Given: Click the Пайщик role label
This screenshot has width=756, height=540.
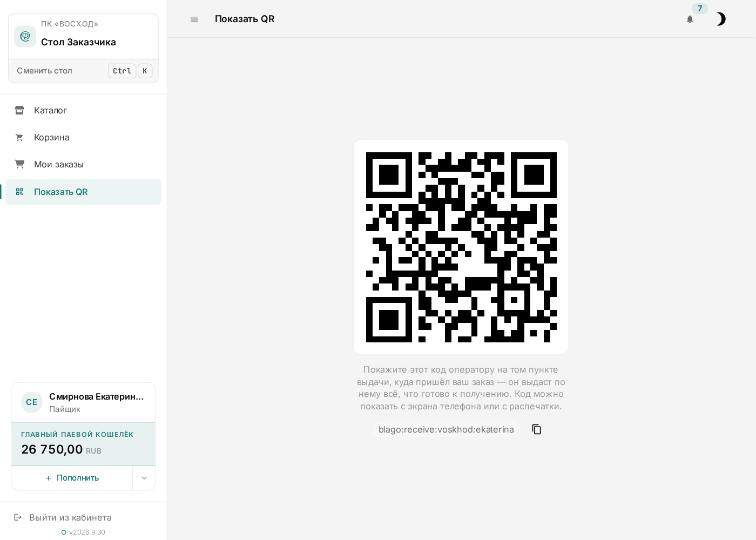Looking at the screenshot, I should click(x=65, y=409).
